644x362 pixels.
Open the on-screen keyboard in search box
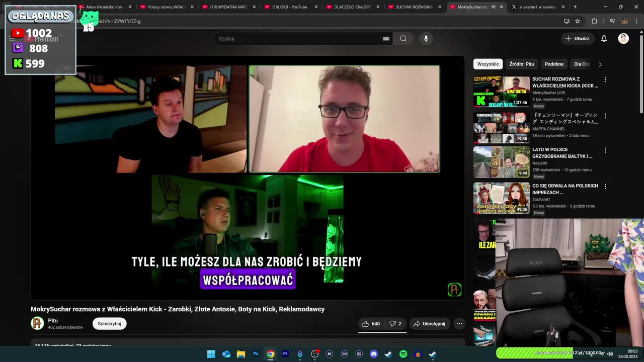click(x=386, y=39)
